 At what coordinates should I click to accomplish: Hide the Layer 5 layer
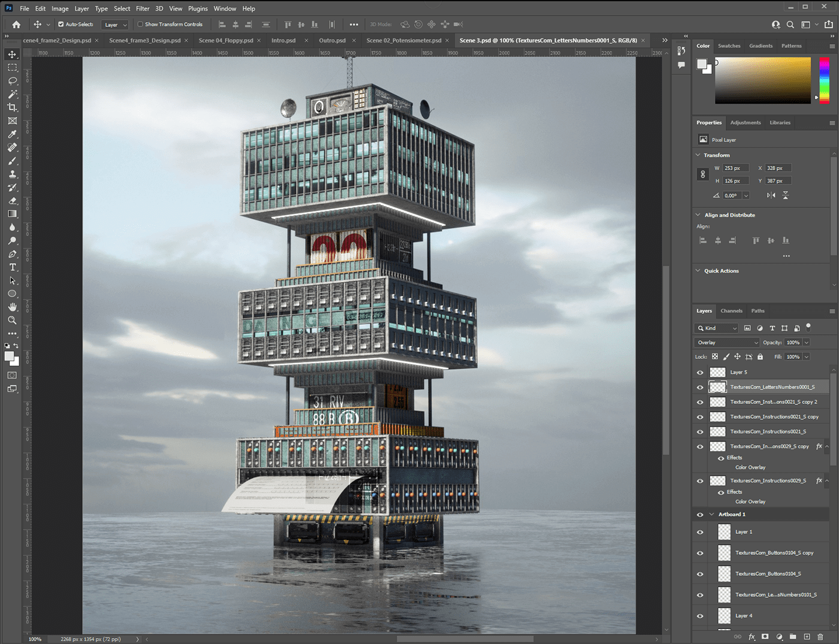point(700,372)
